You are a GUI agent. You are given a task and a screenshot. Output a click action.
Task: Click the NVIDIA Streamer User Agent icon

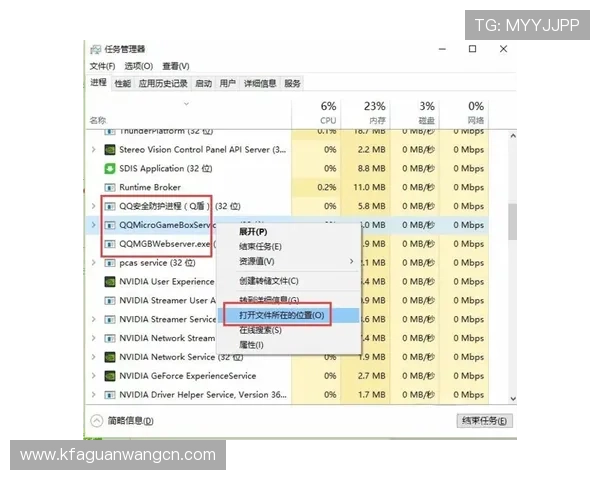click(110, 300)
